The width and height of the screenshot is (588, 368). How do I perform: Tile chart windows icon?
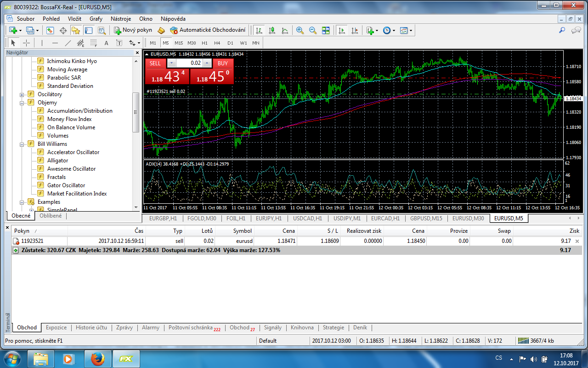tap(326, 30)
